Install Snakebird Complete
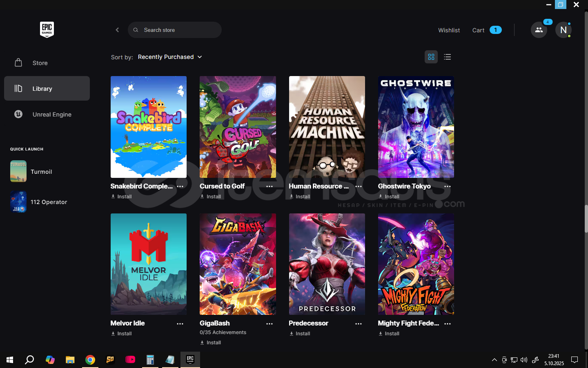 (122, 197)
